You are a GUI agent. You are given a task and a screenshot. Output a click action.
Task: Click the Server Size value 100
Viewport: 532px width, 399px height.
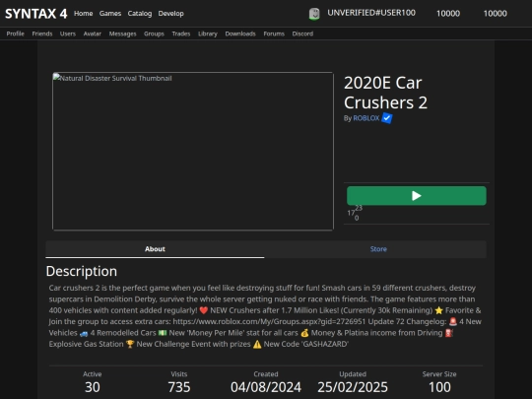(439, 387)
